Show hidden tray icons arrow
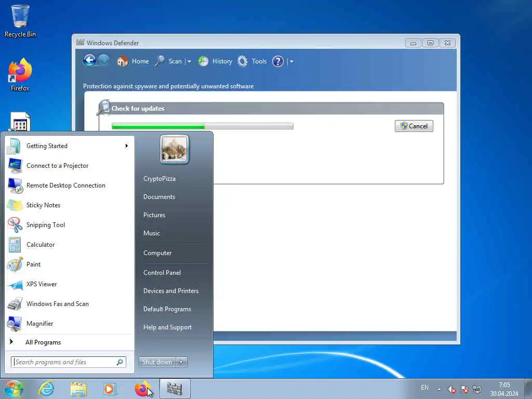 pyautogui.click(x=439, y=389)
